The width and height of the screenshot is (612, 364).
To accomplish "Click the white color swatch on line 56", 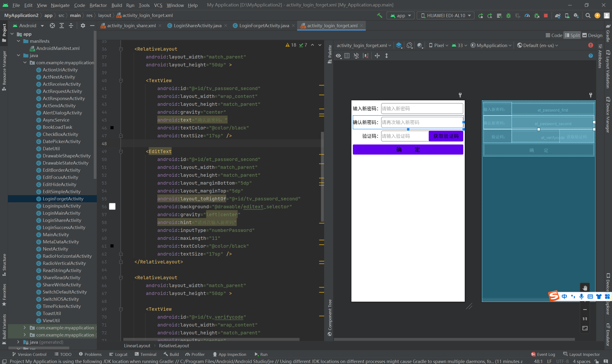I will [x=112, y=207].
